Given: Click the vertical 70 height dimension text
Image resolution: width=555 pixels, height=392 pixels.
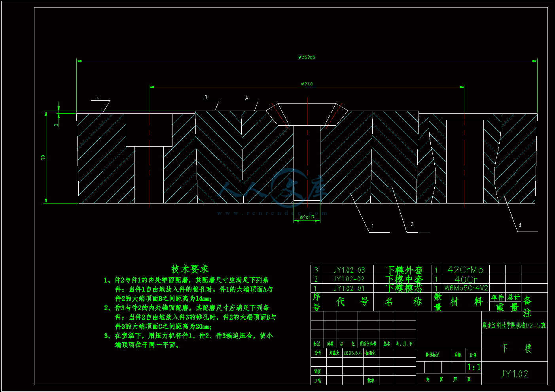Looking at the screenshot, I should 44,157.
